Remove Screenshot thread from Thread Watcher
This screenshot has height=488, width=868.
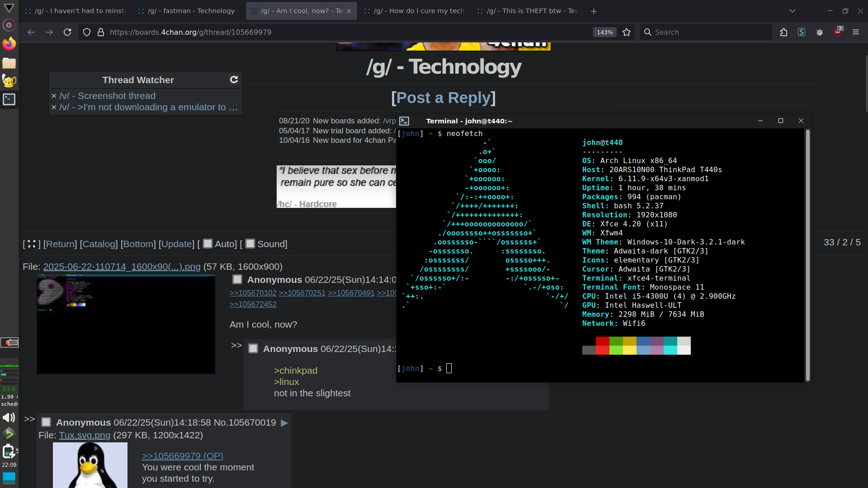(x=54, y=96)
